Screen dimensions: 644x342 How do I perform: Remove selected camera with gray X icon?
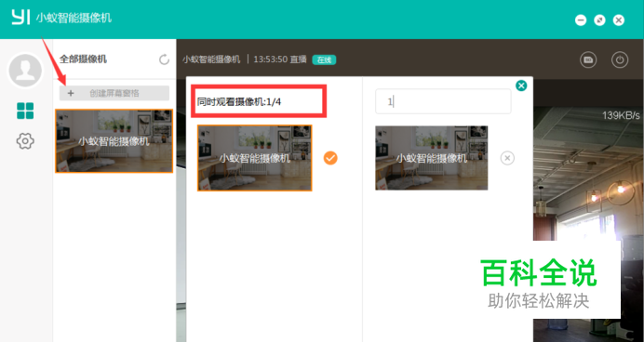click(507, 158)
